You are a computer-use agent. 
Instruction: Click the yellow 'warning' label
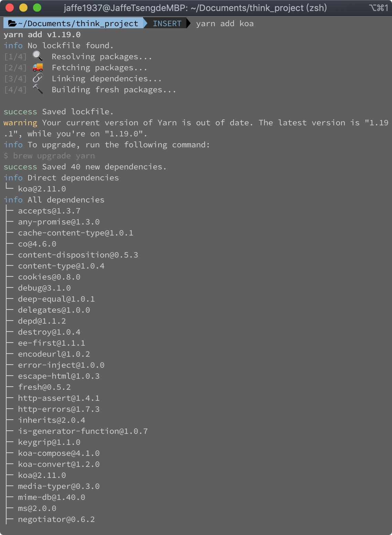pos(20,123)
